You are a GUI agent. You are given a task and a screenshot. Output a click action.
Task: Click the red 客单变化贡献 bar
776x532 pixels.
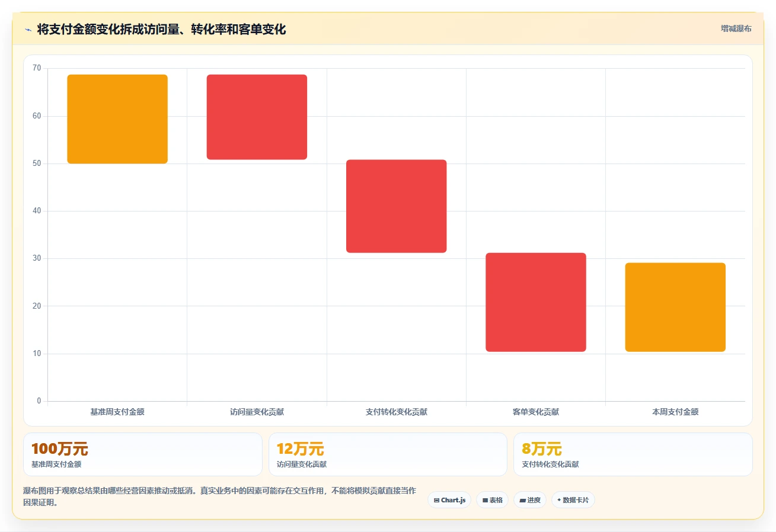[536, 302]
